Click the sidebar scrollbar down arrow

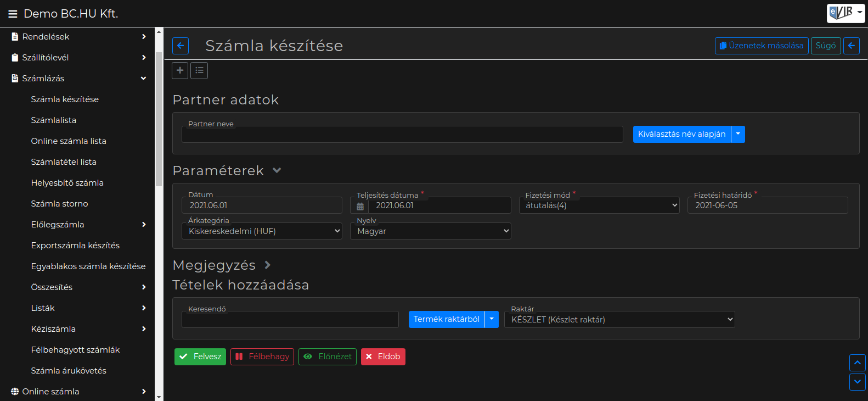159,397
